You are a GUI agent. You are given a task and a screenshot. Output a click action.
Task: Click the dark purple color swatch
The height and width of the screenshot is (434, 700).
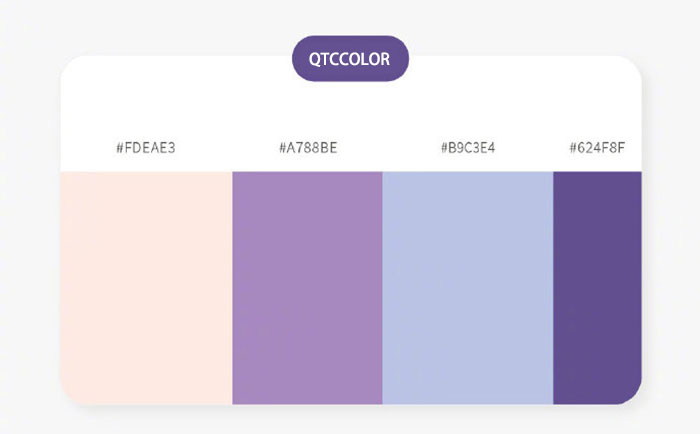(x=597, y=288)
